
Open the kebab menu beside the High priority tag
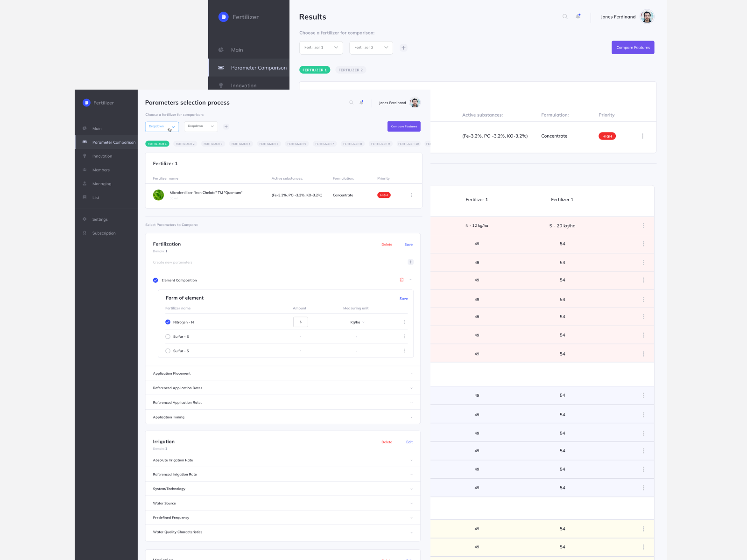pyautogui.click(x=411, y=195)
